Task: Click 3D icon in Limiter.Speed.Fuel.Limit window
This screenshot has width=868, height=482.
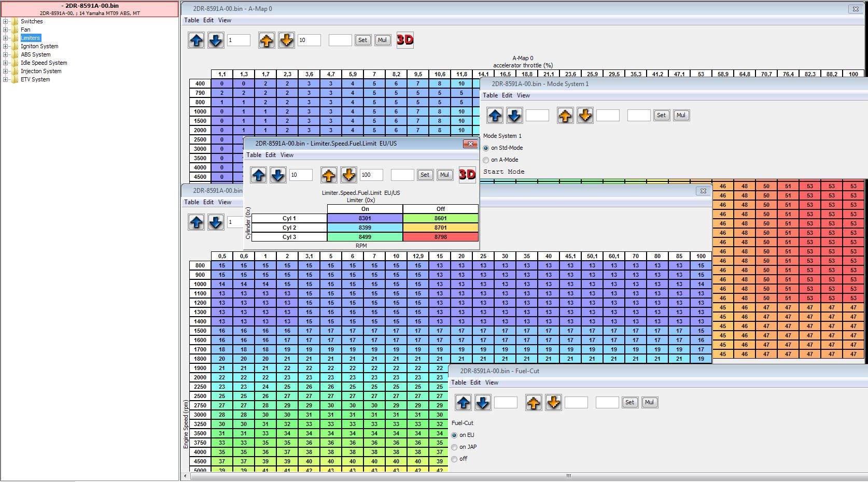Action: pos(467,175)
